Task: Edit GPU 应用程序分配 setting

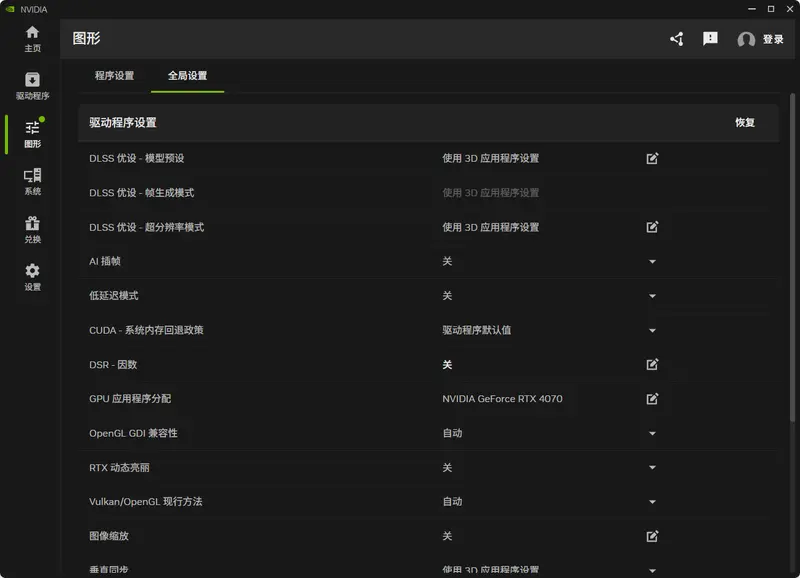Action: coord(652,398)
